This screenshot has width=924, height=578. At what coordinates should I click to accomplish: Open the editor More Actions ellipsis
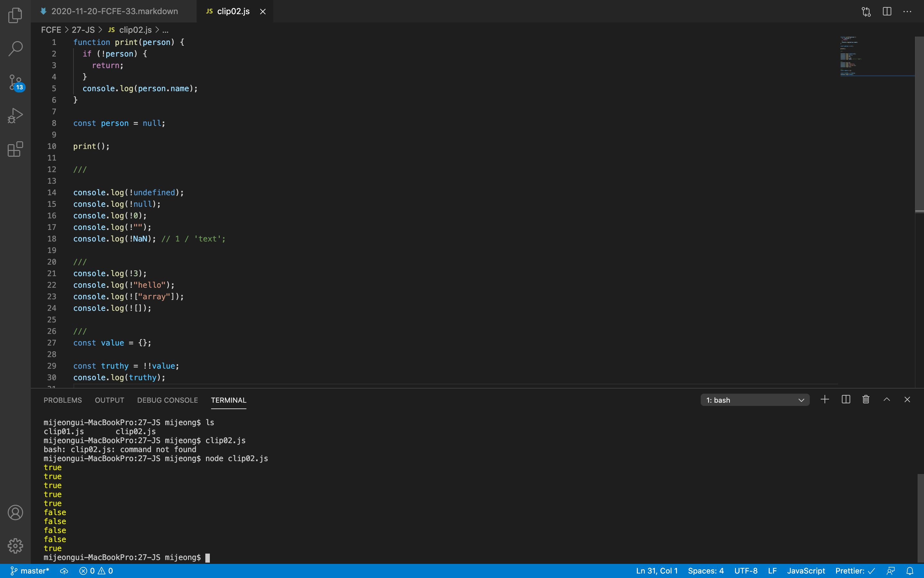pyautogui.click(x=907, y=12)
